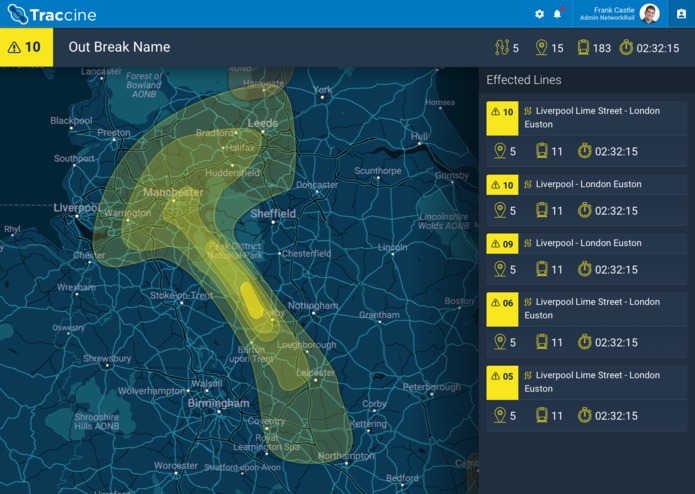Viewport: 695px width, 494px height.
Task: Click location pin icon in first line card
Action: 500,151
